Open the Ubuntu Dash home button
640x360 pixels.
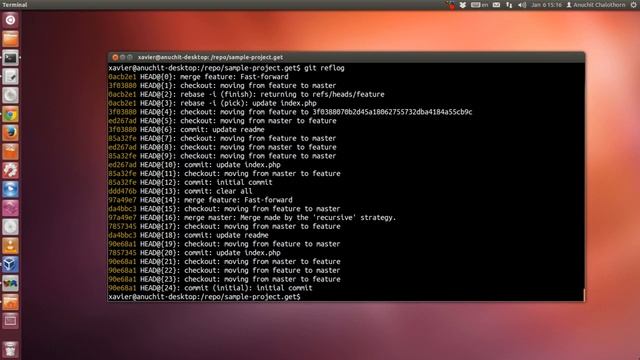(x=11, y=20)
